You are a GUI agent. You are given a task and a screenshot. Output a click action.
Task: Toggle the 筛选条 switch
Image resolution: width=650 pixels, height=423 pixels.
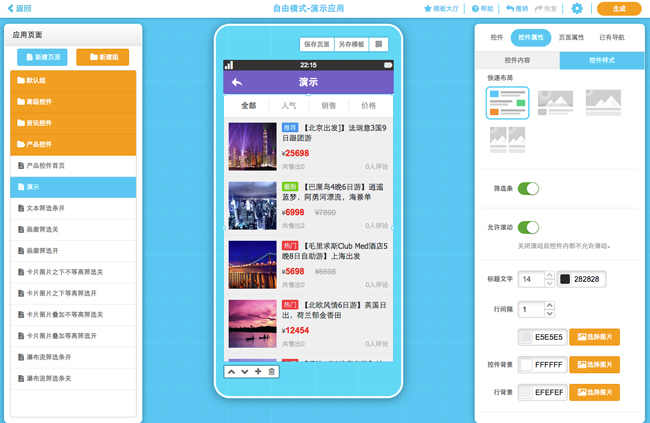[x=528, y=188]
